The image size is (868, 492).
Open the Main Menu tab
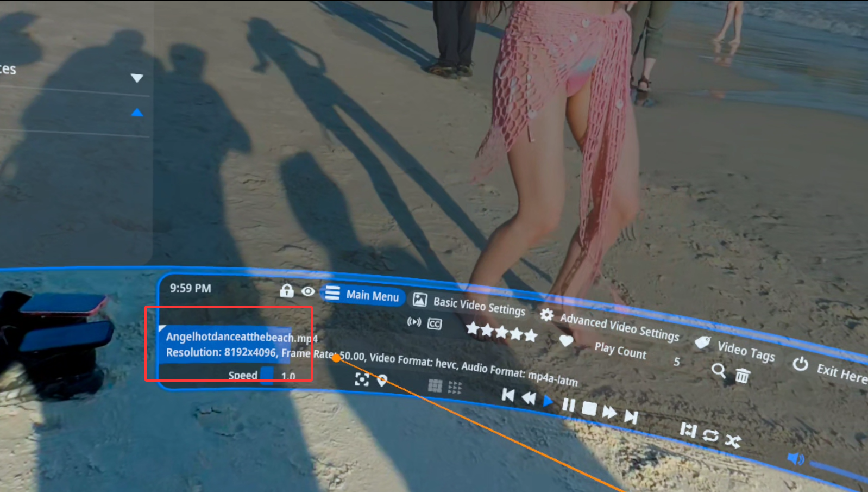click(x=362, y=295)
